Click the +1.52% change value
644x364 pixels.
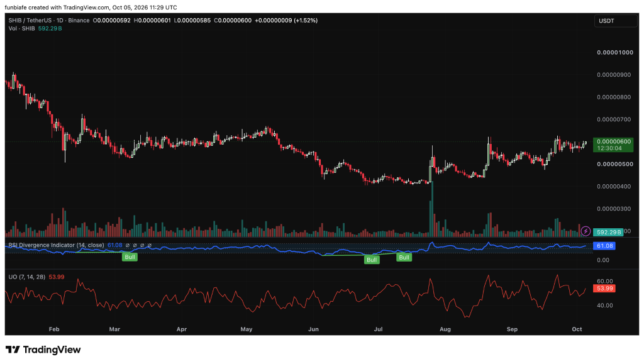point(306,20)
